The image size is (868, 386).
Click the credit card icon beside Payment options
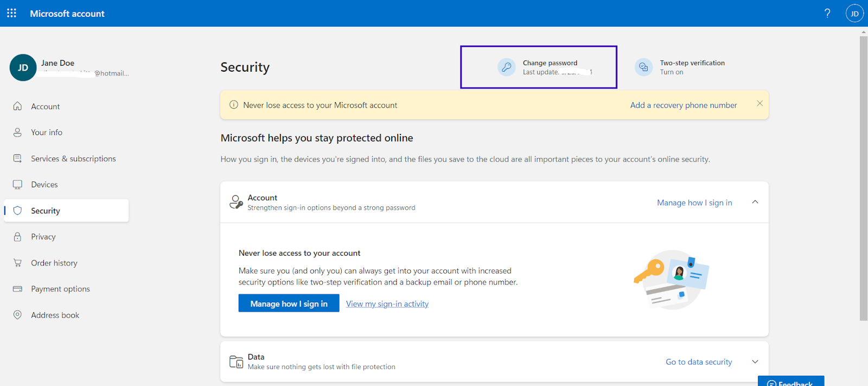pyautogui.click(x=17, y=289)
